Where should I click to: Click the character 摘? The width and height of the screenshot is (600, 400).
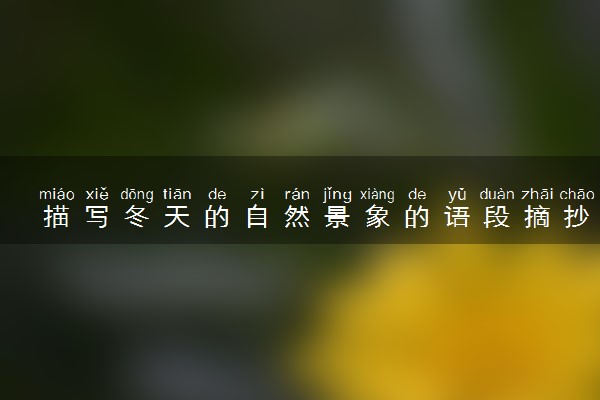(x=537, y=217)
